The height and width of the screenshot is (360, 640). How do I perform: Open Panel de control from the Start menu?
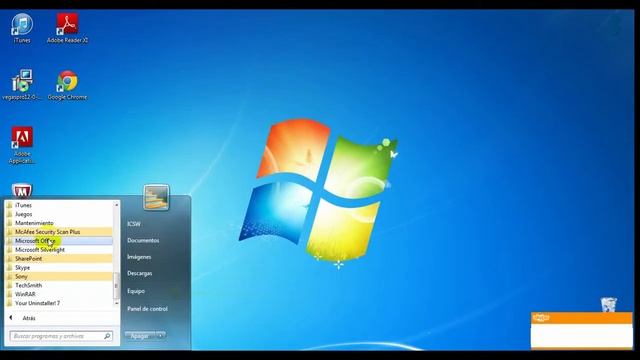pyautogui.click(x=147, y=309)
